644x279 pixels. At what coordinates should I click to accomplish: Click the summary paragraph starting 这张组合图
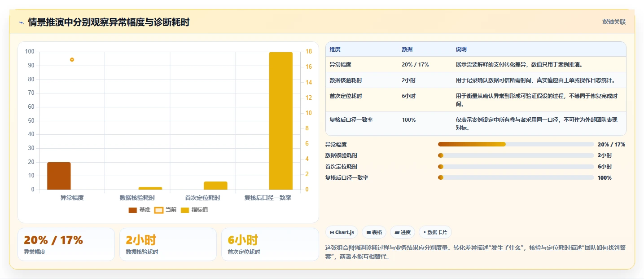click(475, 252)
